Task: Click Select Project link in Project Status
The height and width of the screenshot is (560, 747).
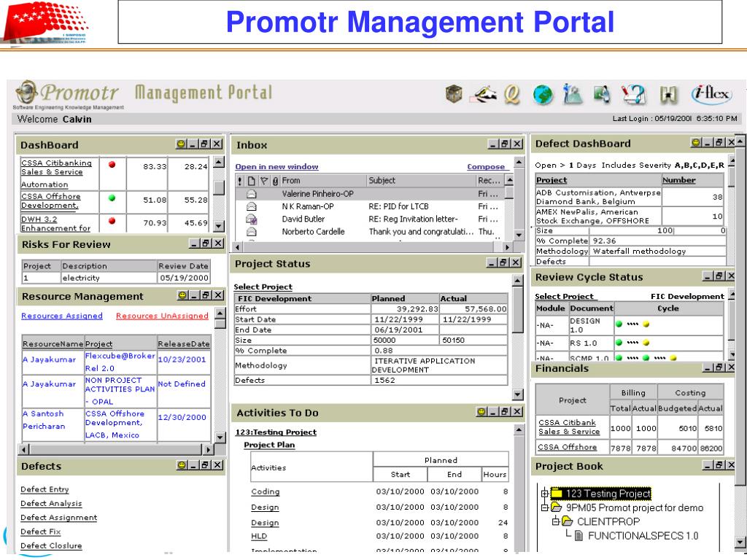Action: 263,287
